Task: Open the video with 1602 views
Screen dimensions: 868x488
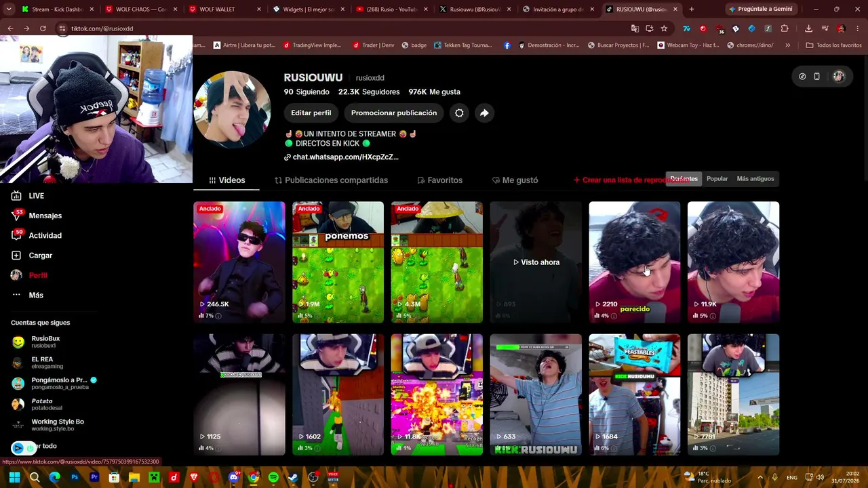Action: (x=338, y=394)
